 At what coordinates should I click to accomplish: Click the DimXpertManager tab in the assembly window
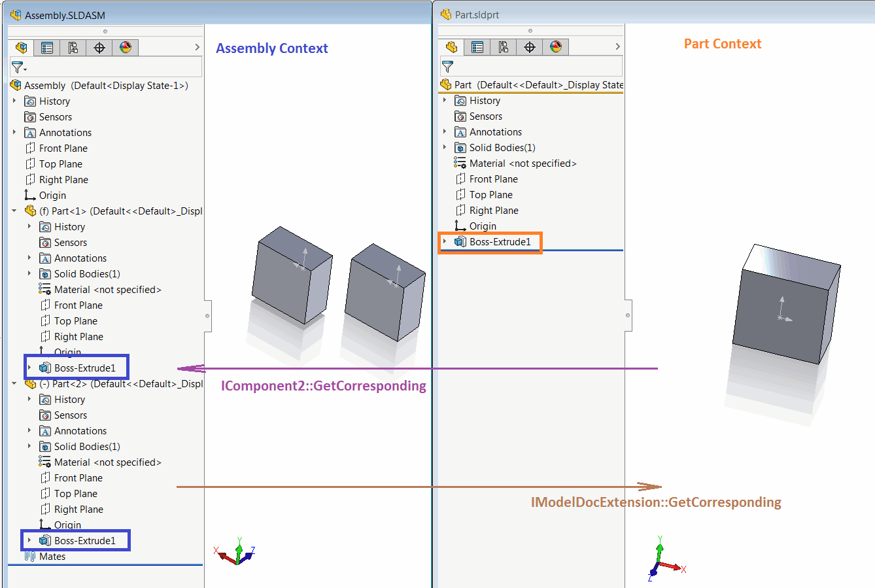click(x=99, y=47)
